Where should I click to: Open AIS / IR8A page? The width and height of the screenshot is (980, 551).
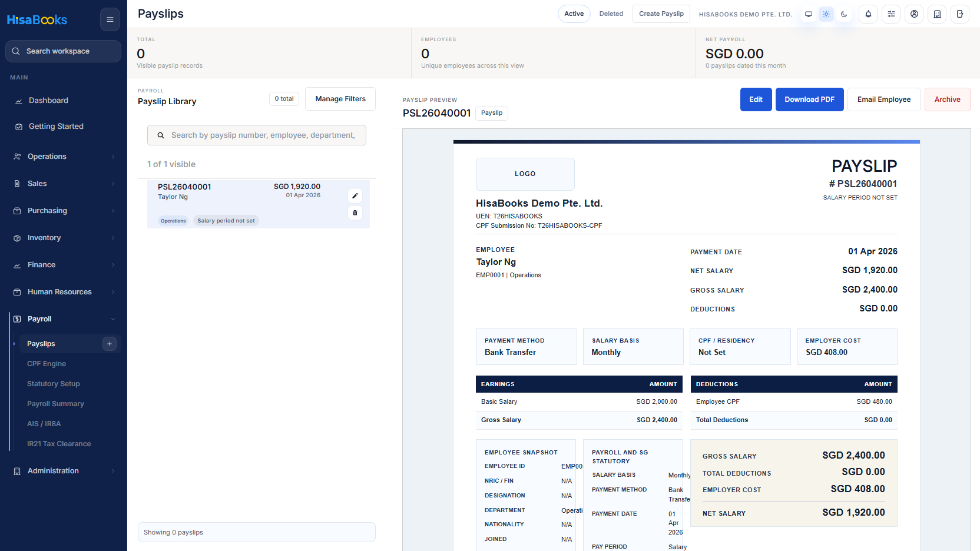[44, 424]
